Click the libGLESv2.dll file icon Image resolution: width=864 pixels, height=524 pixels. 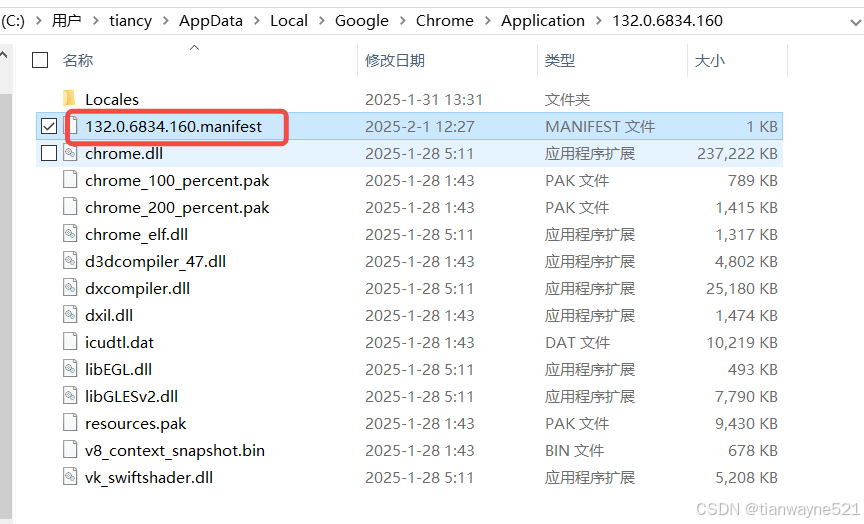[x=70, y=396]
